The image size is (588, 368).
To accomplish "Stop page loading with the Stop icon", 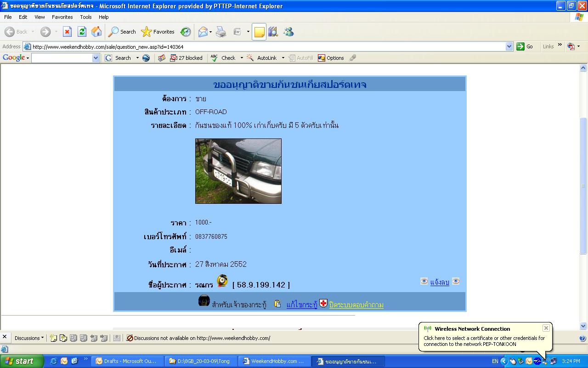I will point(67,32).
